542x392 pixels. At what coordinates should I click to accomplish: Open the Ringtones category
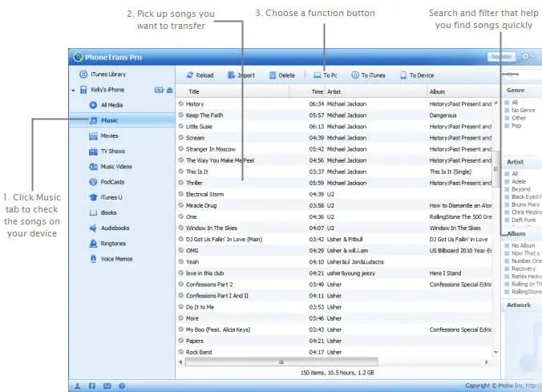[x=107, y=244]
